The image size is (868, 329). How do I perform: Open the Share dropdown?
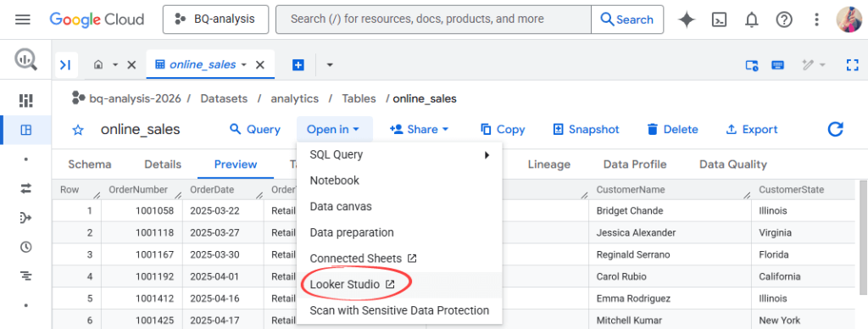click(420, 129)
